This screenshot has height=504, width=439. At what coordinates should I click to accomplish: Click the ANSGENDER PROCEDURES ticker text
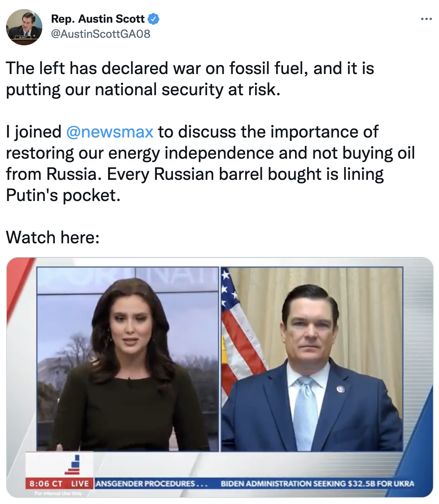151,484
